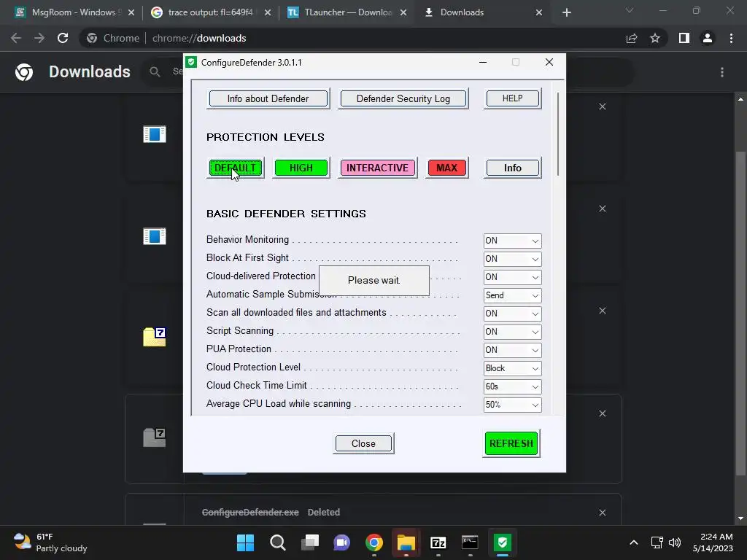Open Chrome profile avatar icon
747x560 pixels.
tap(708, 38)
